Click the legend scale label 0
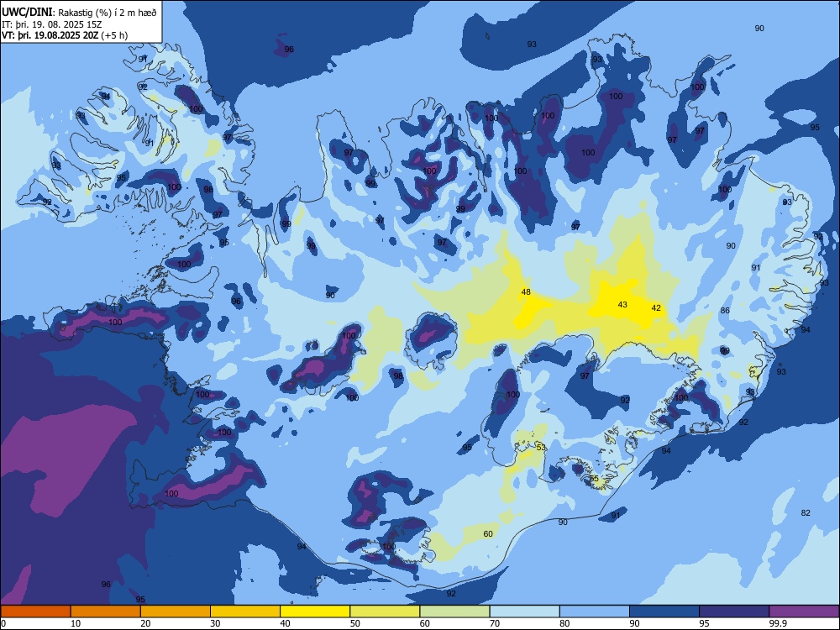840x630 pixels. [3, 623]
